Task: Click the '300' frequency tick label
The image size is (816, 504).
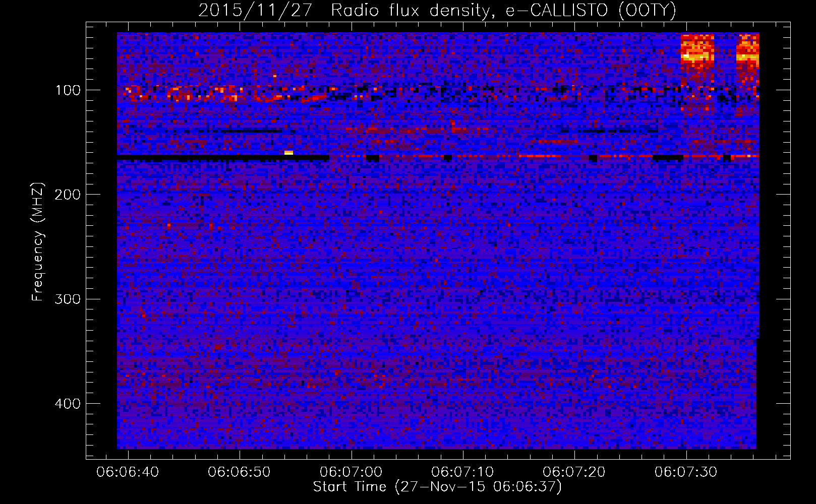Action: [x=68, y=299]
